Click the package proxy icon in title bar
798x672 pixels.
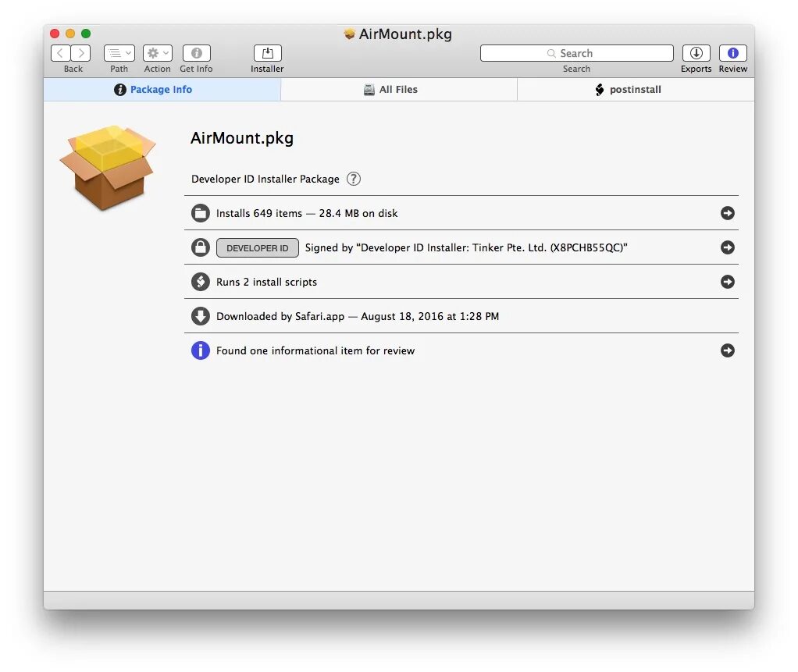pos(349,34)
